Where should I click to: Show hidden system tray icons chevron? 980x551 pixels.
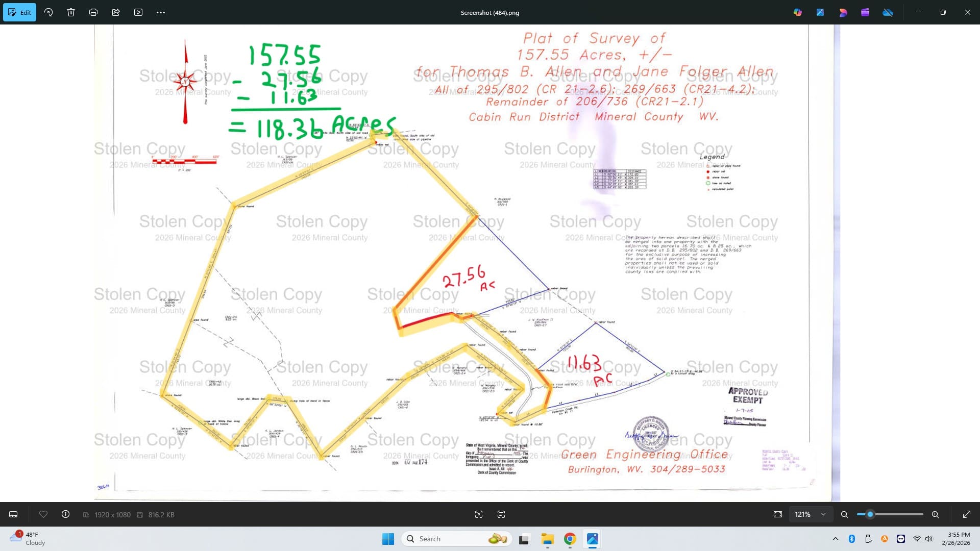point(836,539)
